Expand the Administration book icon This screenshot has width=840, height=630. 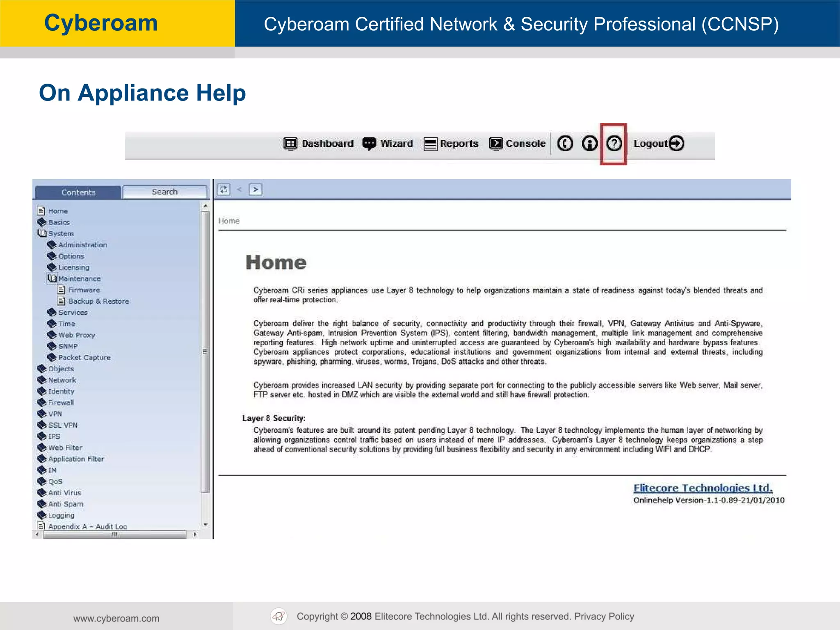tap(52, 245)
